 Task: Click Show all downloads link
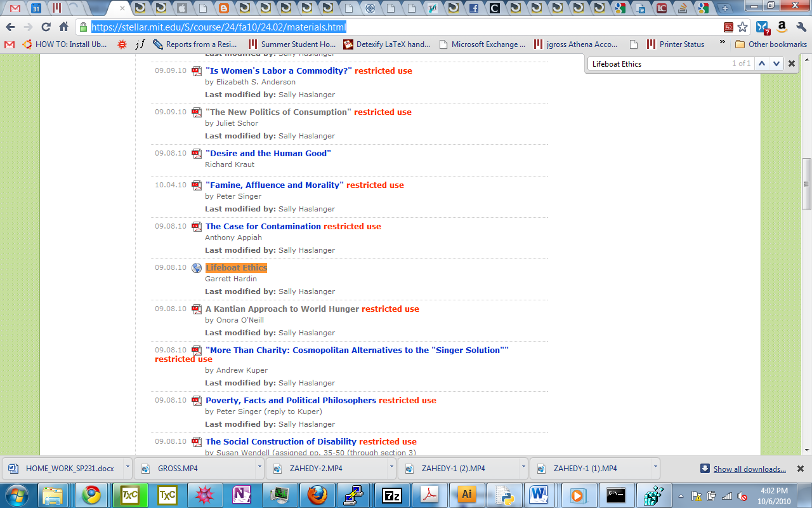pos(749,469)
